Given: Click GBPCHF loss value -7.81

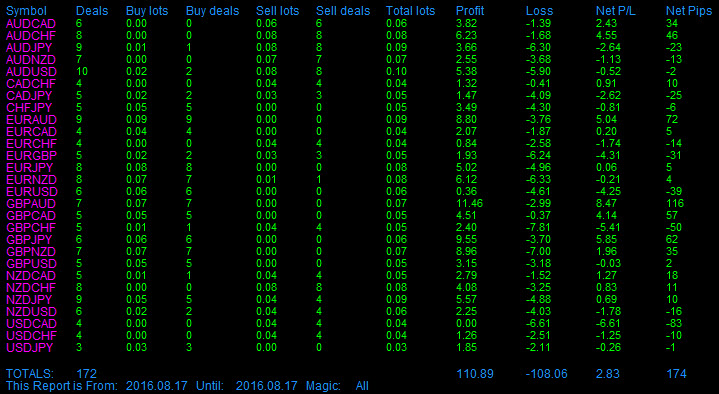Looking at the screenshot, I should coord(538,228).
